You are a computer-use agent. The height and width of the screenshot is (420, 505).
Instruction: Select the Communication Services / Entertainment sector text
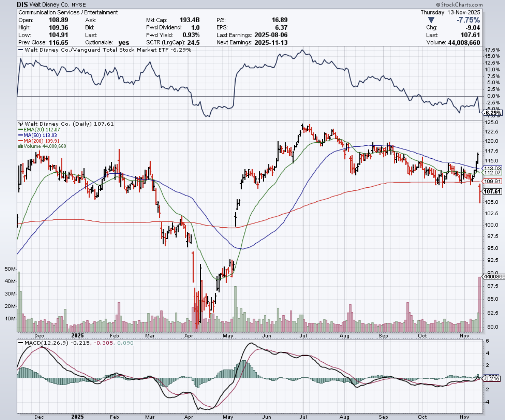[x=68, y=12]
